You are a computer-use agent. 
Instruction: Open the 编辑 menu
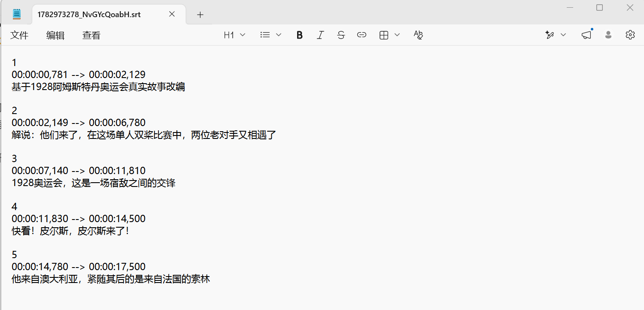tap(55, 35)
